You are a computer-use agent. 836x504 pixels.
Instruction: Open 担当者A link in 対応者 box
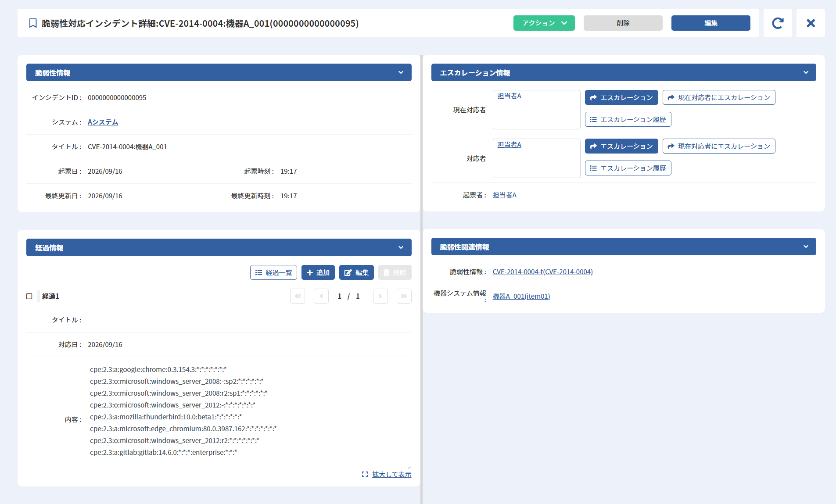click(x=509, y=145)
